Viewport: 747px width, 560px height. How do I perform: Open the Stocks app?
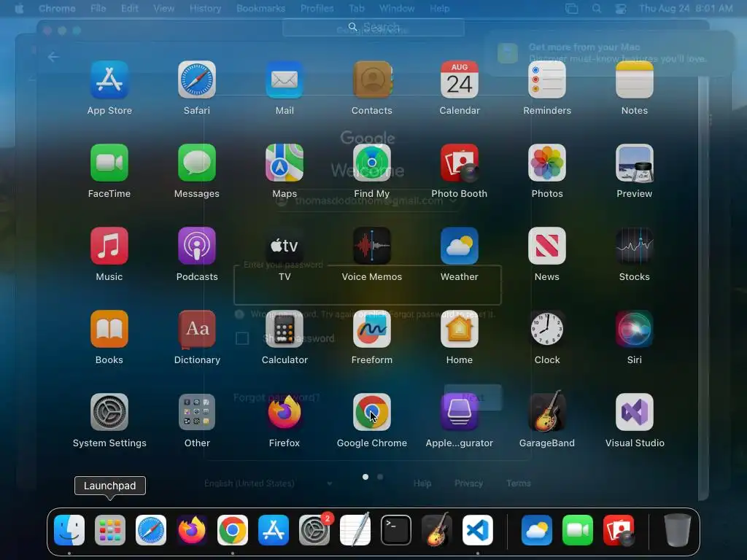[635, 246]
